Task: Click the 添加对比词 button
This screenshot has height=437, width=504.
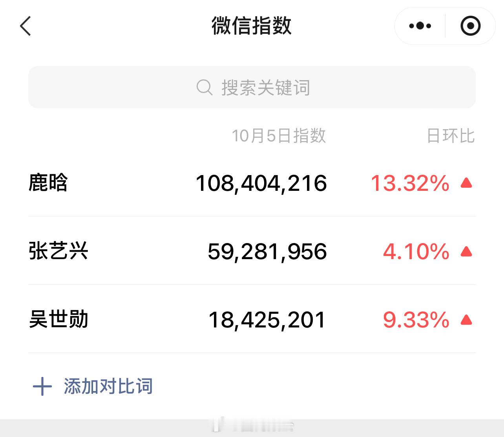Action: pyautogui.click(x=108, y=386)
